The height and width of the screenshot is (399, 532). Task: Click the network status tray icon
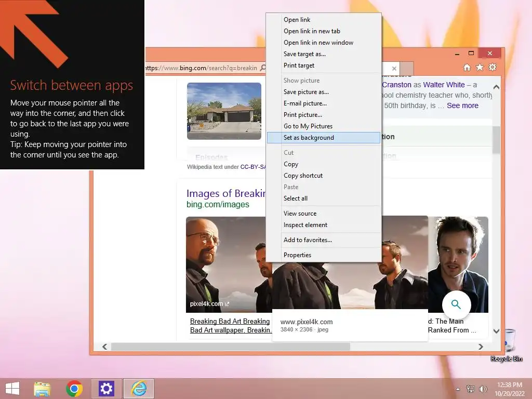pyautogui.click(x=470, y=389)
